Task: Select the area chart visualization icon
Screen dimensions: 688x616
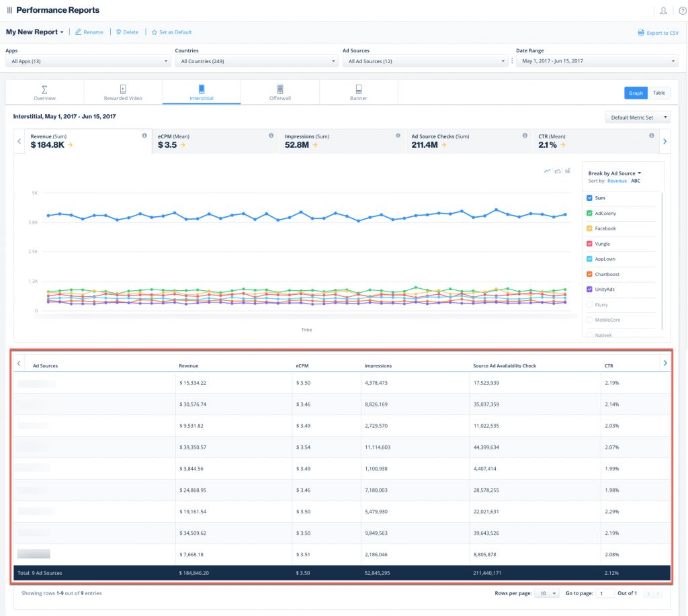Action: pos(558,171)
